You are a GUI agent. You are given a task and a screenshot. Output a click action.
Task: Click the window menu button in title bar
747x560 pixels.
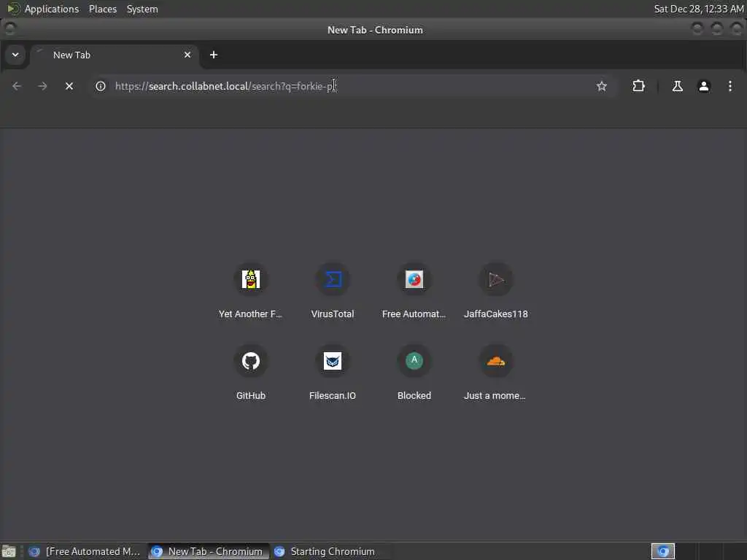9,29
